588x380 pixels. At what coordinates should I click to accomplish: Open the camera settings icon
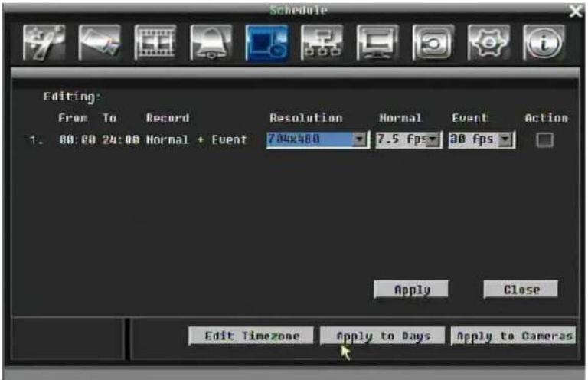pos(100,43)
